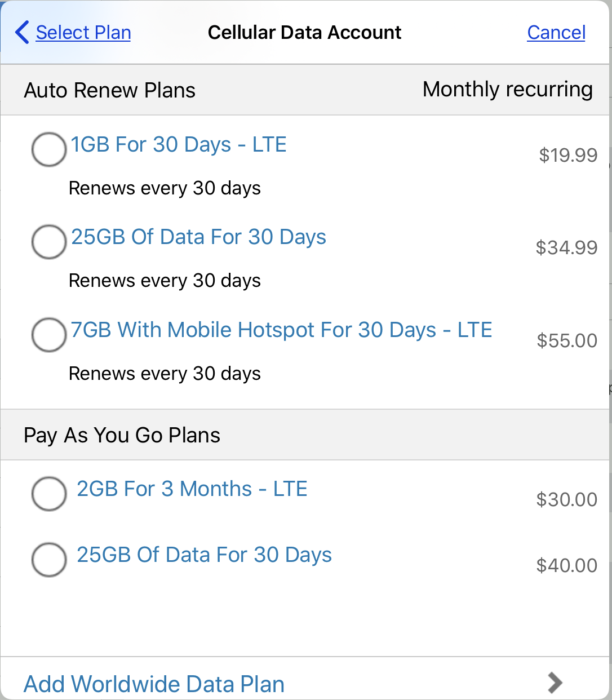Open the 1GB For 30 Days - LTE link
This screenshot has height=700, width=612.
pos(179,145)
